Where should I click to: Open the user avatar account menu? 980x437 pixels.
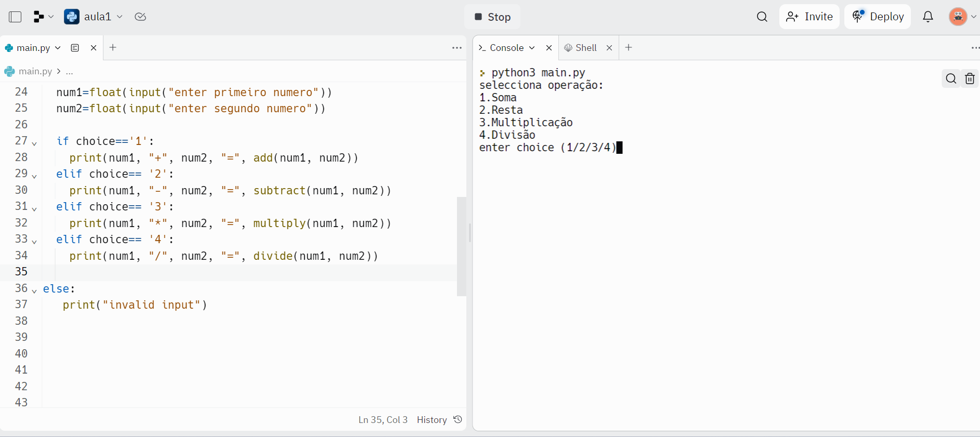[x=958, y=17]
